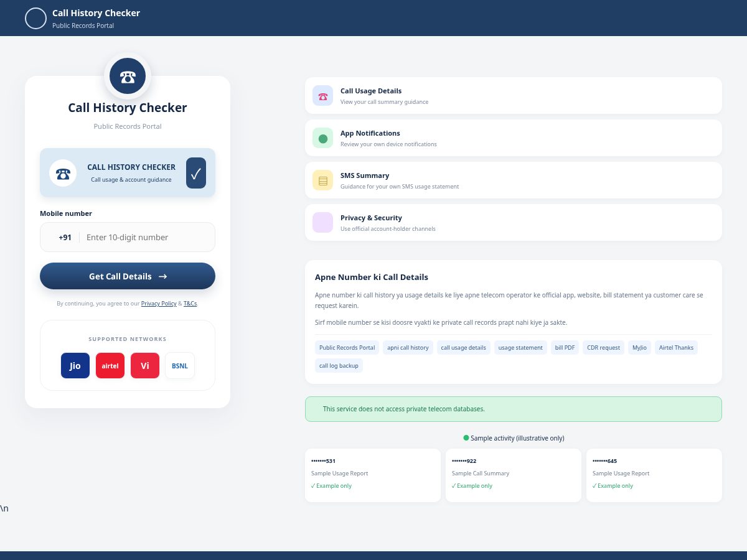
Task: Click the apni call history tag
Action: pos(408,348)
